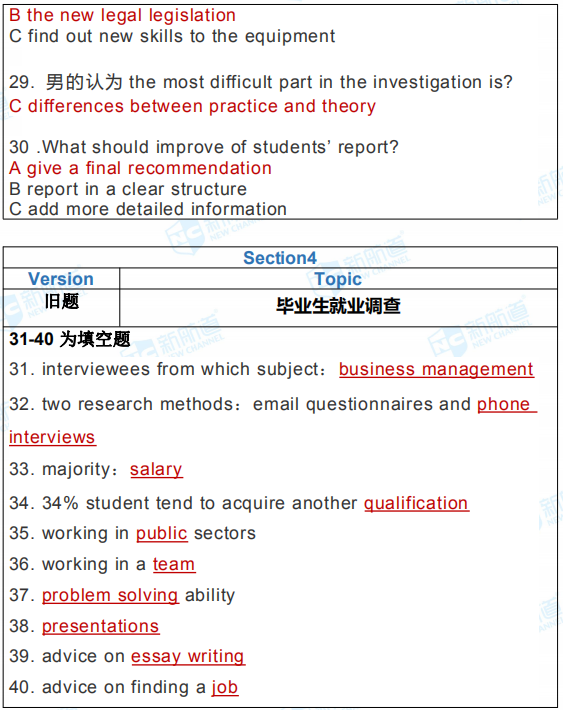Click the underlined word 'team'
This screenshot has height=710, width=563.
coord(174,564)
